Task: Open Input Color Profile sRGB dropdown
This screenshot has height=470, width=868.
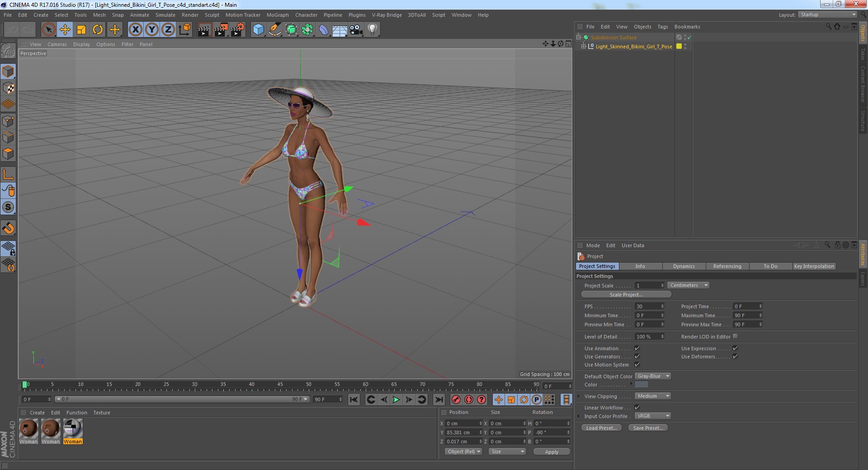Action: tap(653, 416)
